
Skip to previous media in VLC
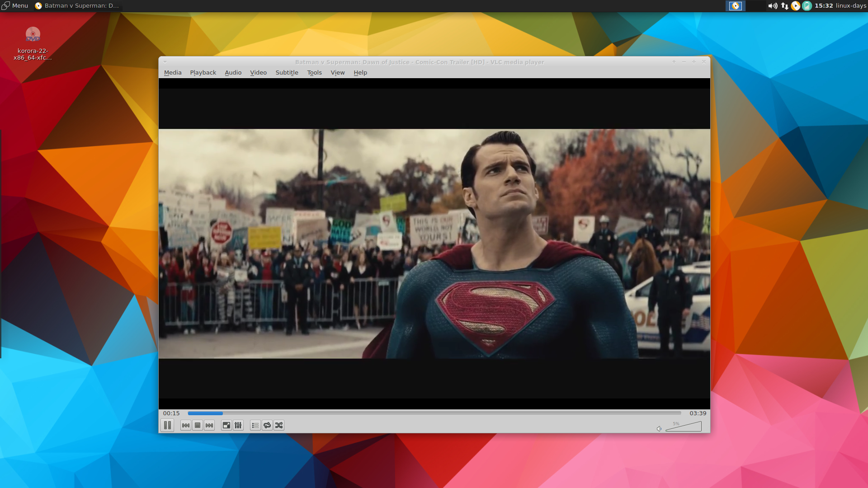coord(185,425)
